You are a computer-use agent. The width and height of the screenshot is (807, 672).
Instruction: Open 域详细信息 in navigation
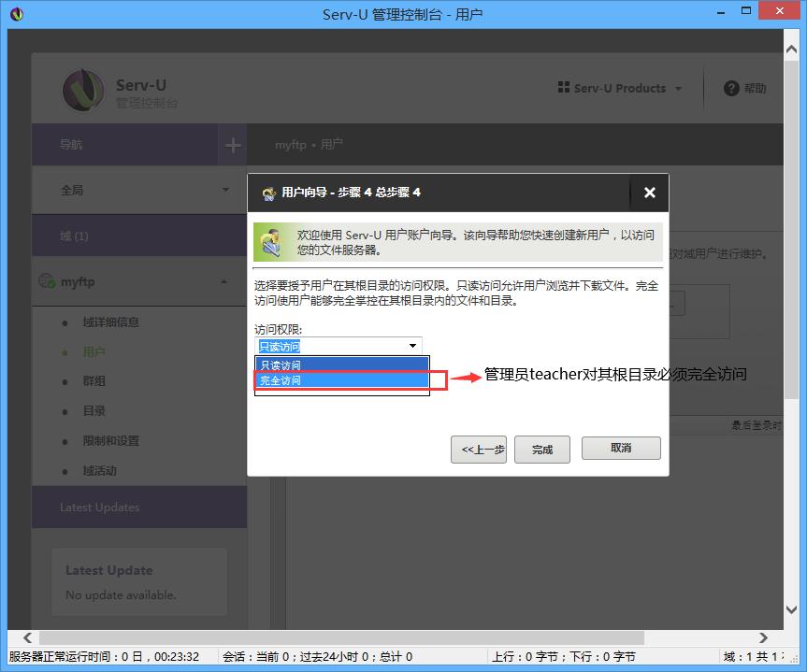(x=110, y=322)
